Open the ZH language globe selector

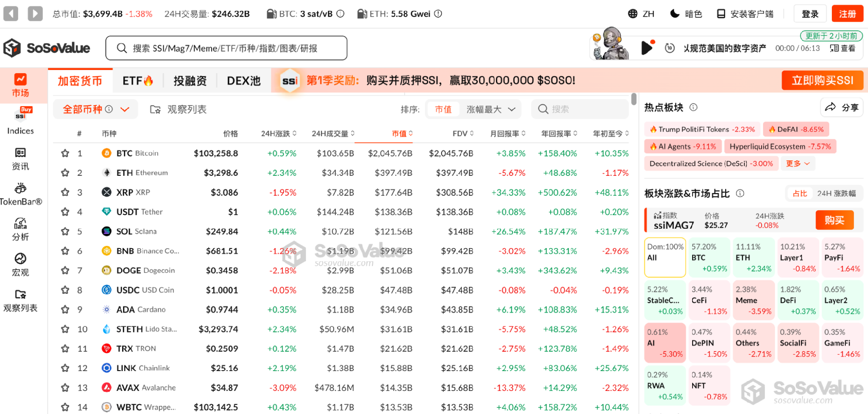pyautogui.click(x=641, y=14)
